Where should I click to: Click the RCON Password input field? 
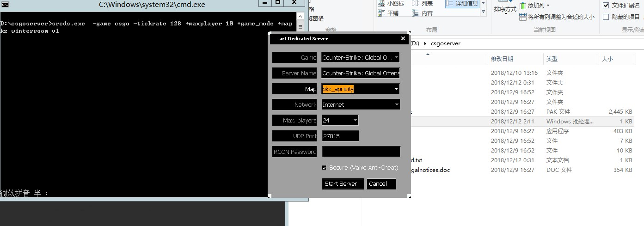tap(361, 152)
